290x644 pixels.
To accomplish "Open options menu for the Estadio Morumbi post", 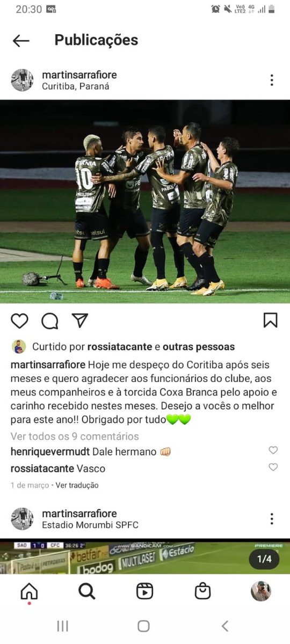I will 272,519.
